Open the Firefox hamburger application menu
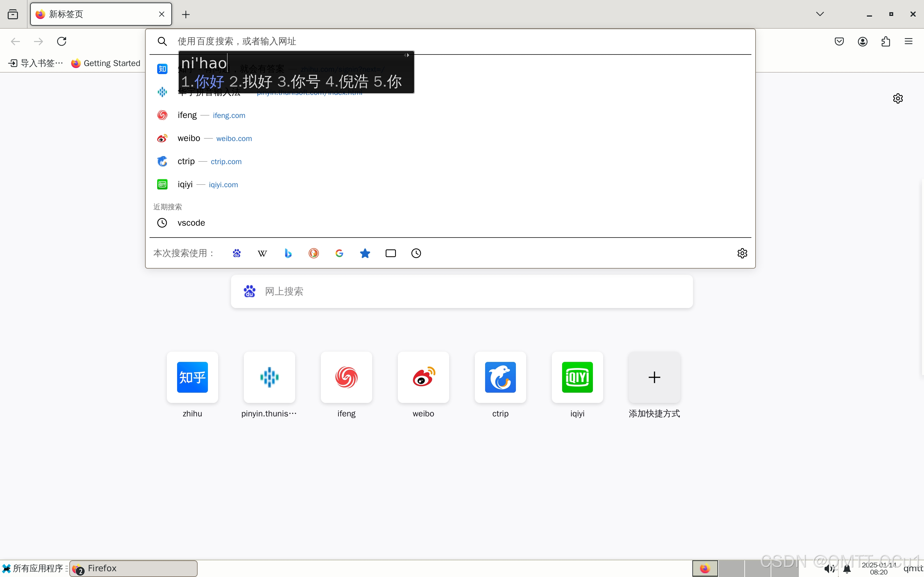The image size is (924, 577). pos(909,41)
